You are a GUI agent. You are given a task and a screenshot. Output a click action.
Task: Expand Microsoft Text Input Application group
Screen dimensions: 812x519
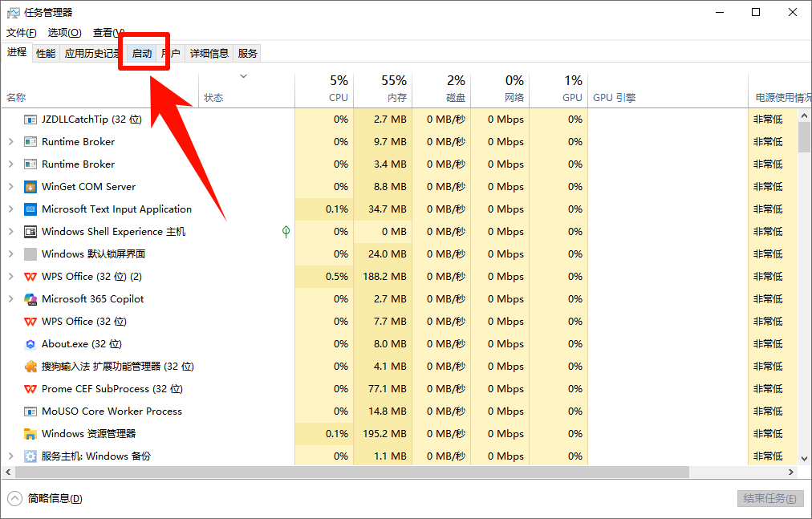click(11, 209)
